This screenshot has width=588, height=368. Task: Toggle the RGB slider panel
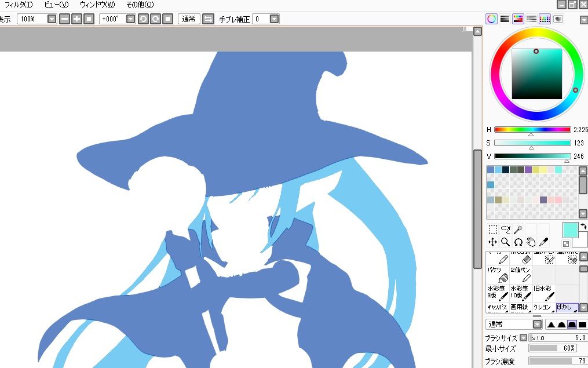tap(505, 19)
